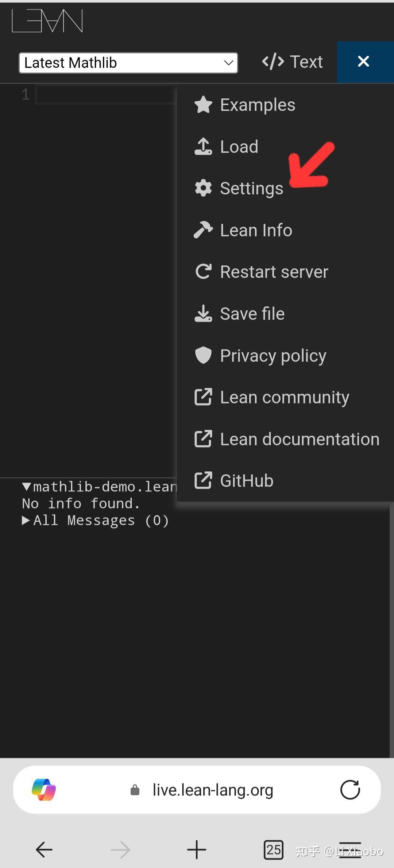This screenshot has width=394, height=868.
Task: Click the Privacy policy shield icon
Action: [x=203, y=355]
